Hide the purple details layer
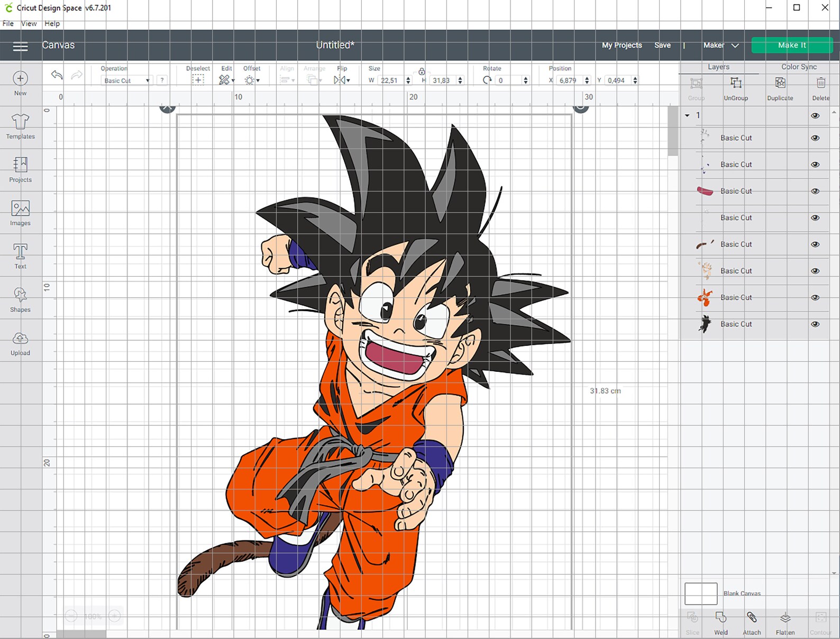The image size is (840, 639). [x=815, y=165]
